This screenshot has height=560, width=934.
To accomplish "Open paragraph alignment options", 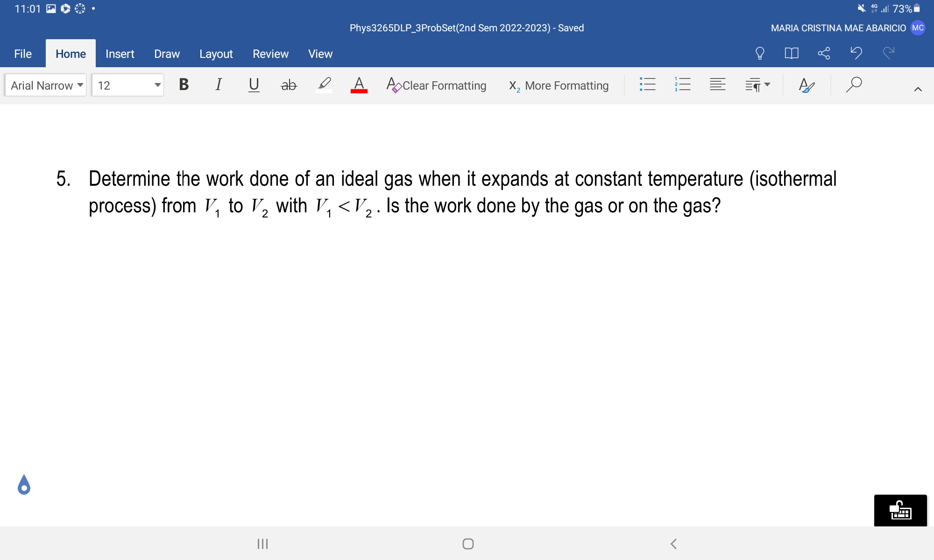I will click(x=717, y=84).
